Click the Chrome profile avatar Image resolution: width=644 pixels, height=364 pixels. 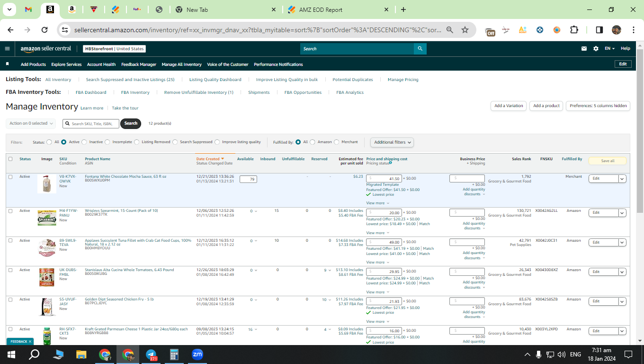pyautogui.click(x=616, y=30)
